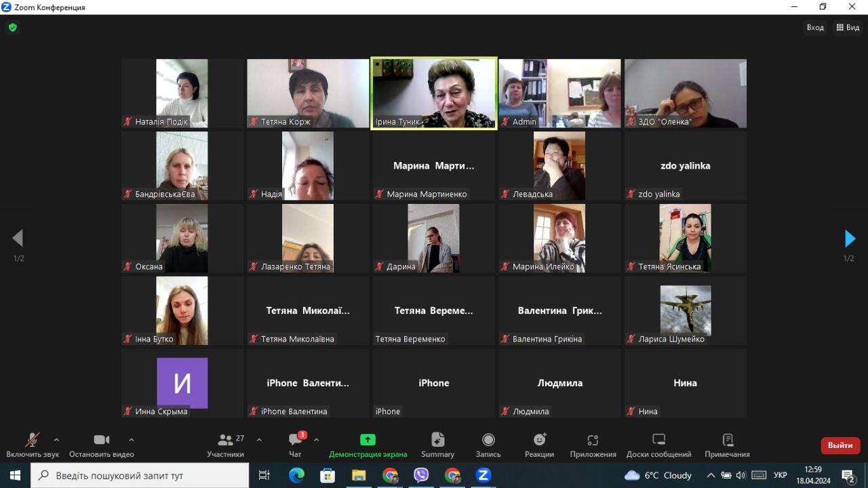Open File Explorer from taskbar
This screenshot has height=488, width=868.
pyautogui.click(x=359, y=475)
